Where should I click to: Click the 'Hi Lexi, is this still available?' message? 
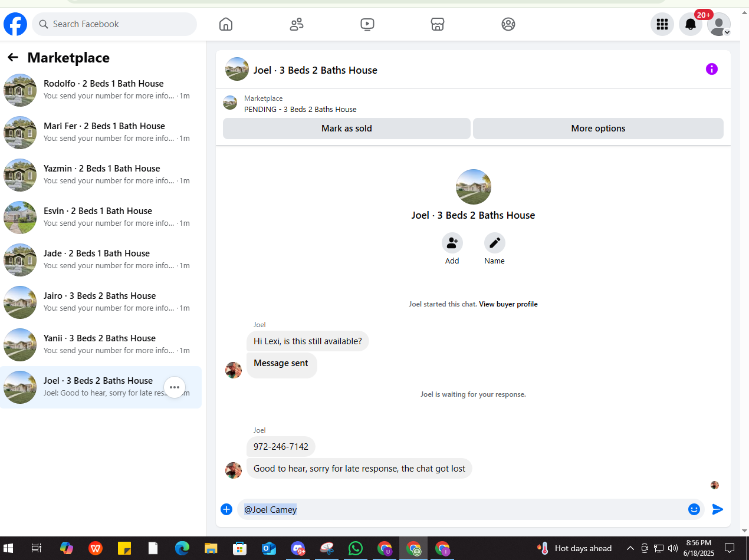coord(308,341)
